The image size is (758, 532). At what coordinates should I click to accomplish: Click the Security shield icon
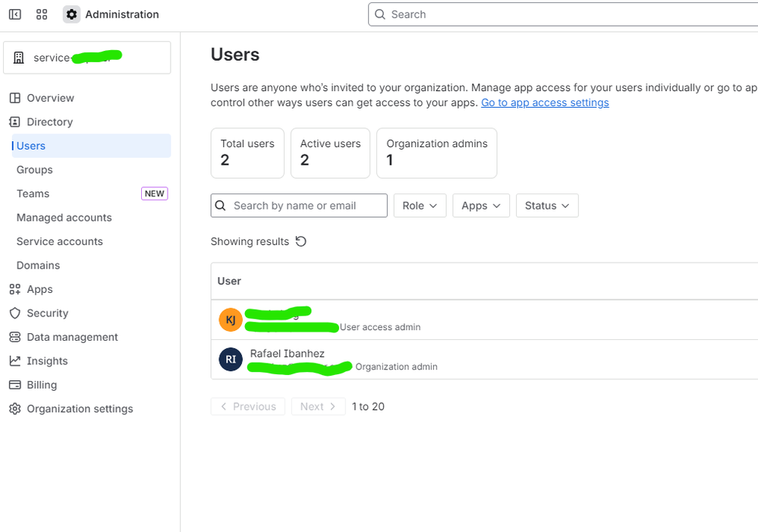[x=14, y=313]
